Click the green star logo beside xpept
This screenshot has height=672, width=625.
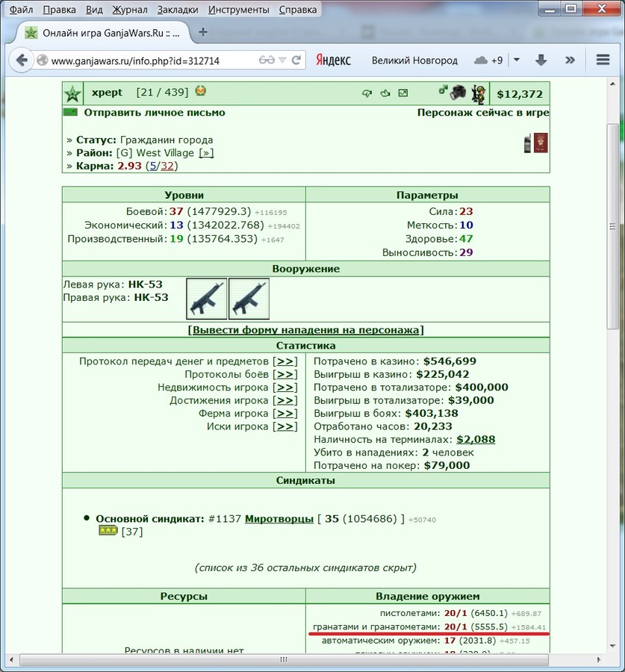72,94
